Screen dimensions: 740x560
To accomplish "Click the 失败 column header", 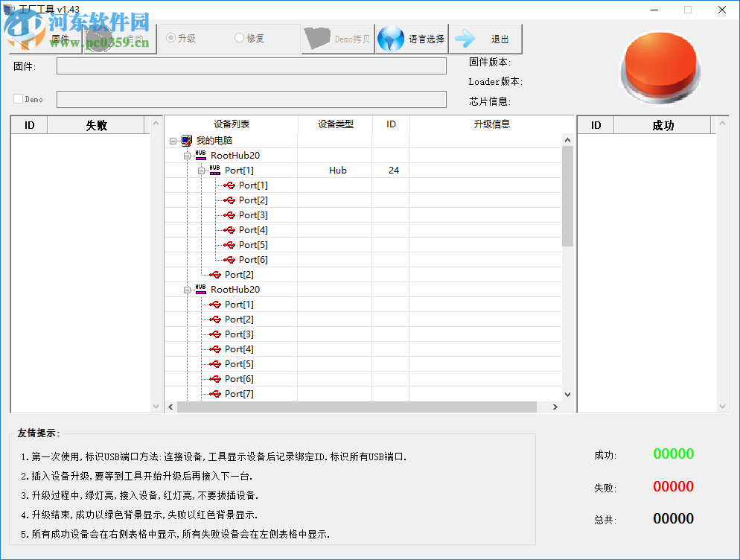I will [96, 125].
